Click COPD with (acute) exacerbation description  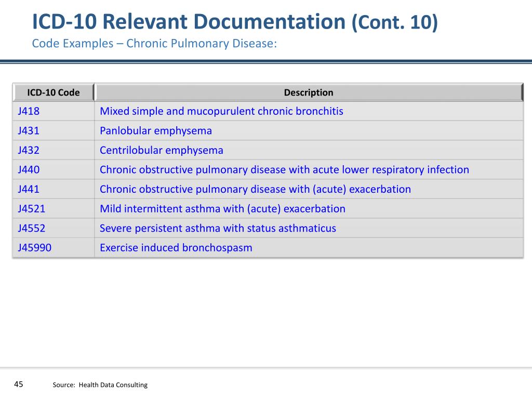coord(255,189)
